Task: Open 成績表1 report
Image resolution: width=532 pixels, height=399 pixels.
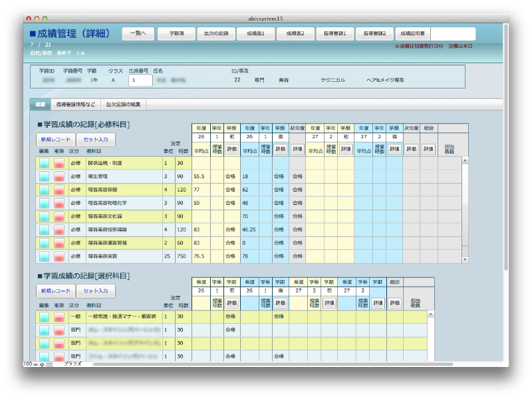Action: coord(256,33)
